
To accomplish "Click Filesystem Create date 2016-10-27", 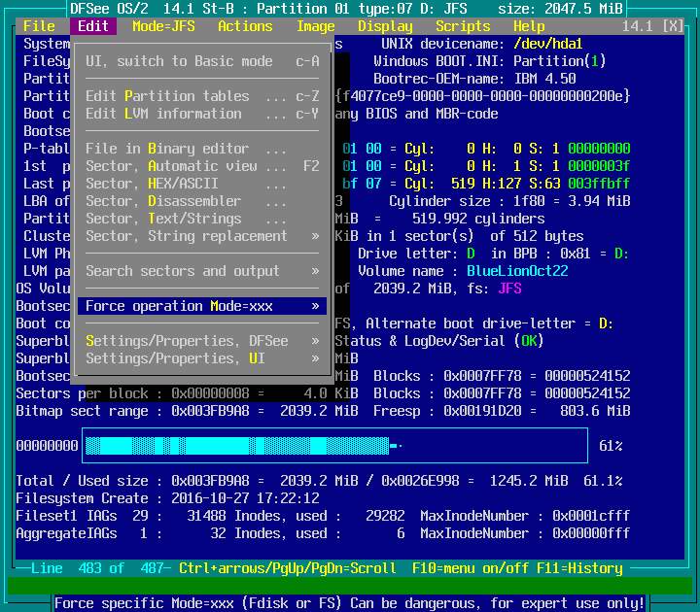I will pos(246,498).
